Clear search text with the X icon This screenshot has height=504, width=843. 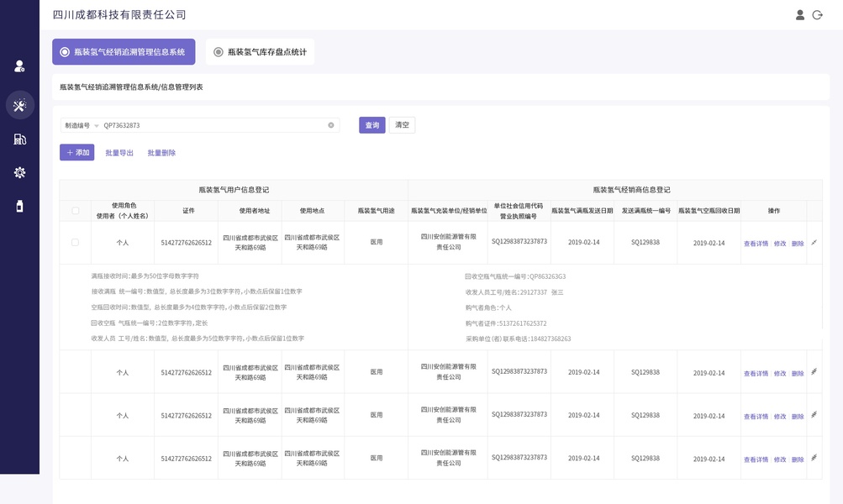pyautogui.click(x=331, y=125)
